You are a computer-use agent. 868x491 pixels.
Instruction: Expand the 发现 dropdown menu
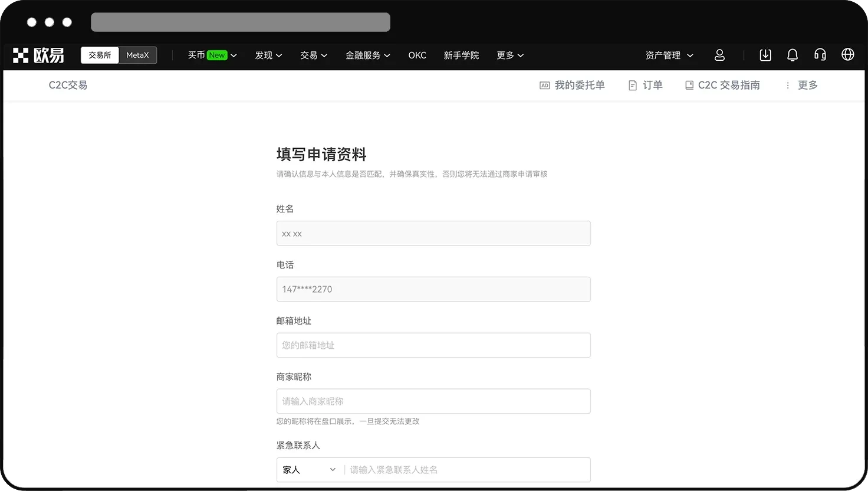pos(268,55)
